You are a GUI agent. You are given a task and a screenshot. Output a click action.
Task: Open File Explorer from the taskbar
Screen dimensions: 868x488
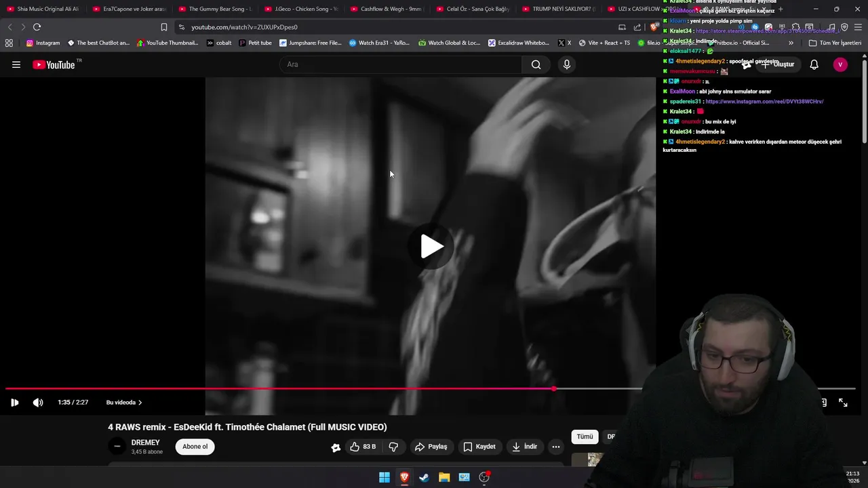click(x=444, y=477)
